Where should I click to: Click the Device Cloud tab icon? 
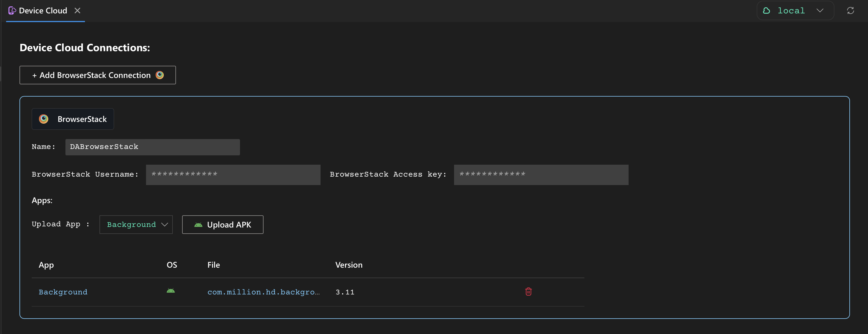pos(12,11)
